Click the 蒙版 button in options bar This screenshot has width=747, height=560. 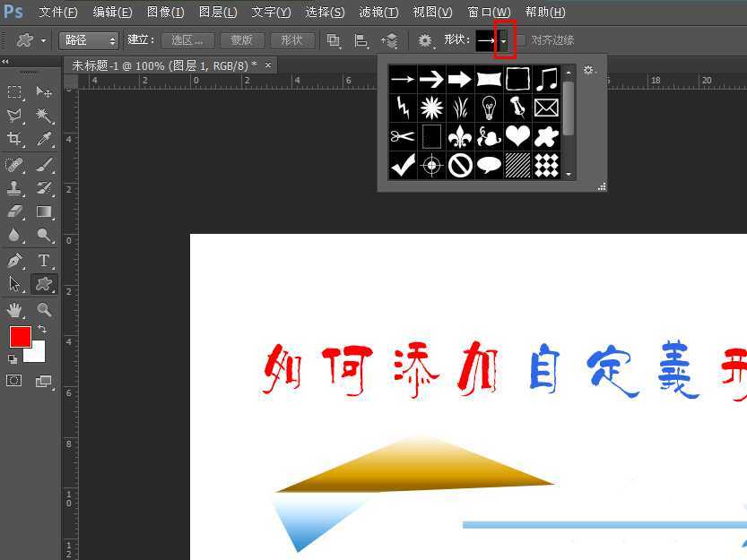(241, 39)
